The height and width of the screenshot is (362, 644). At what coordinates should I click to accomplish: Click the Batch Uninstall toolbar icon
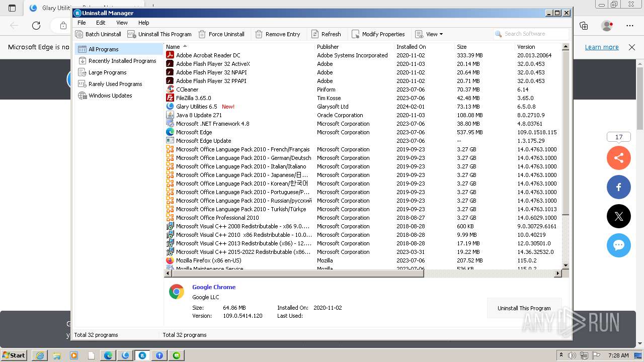[x=79, y=34]
